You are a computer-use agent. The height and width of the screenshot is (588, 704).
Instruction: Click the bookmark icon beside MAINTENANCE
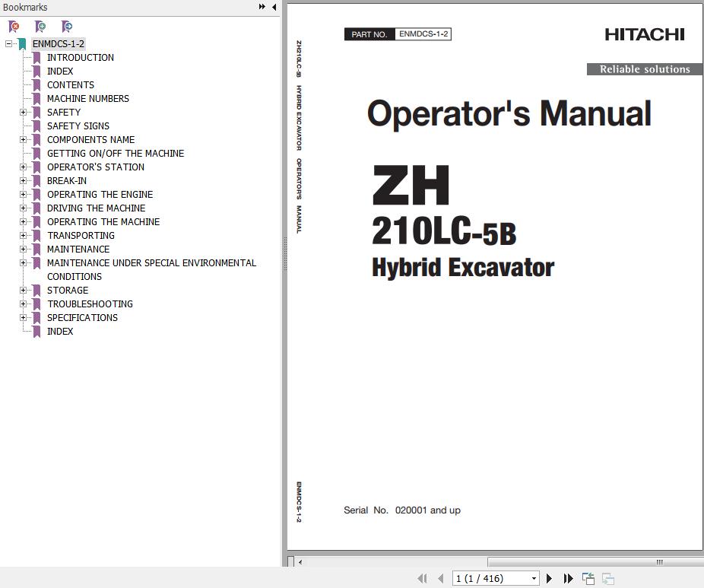click(x=36, y=250)
